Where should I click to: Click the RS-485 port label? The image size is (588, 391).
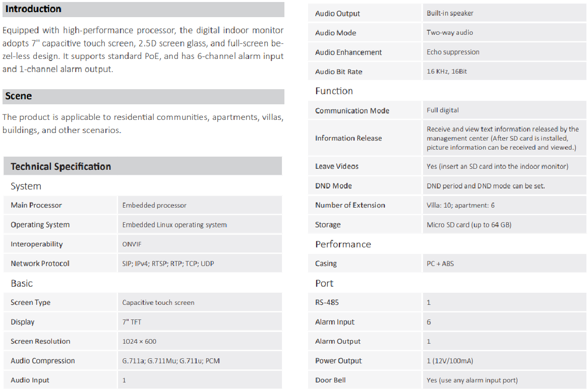[327, 303]
